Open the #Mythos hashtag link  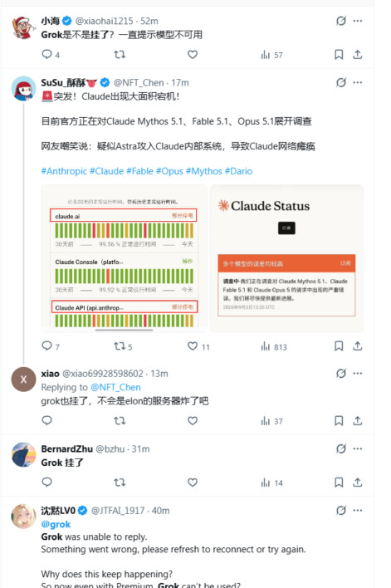[204, 171]
